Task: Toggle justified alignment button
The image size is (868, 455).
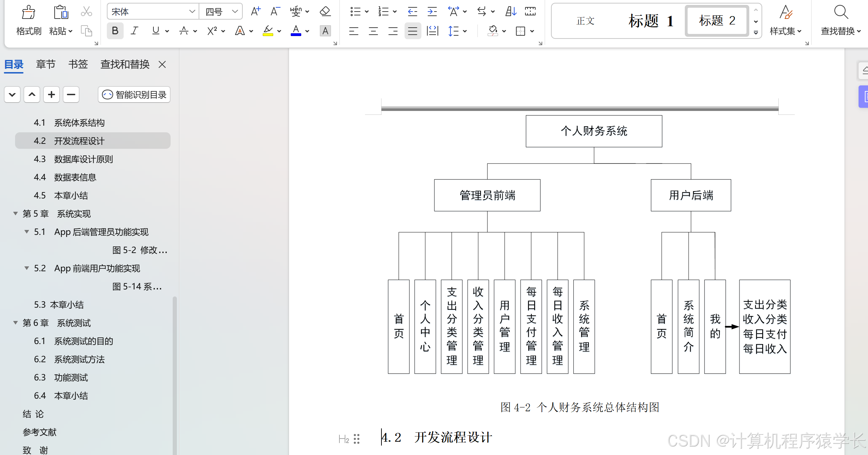Action: 413,31
